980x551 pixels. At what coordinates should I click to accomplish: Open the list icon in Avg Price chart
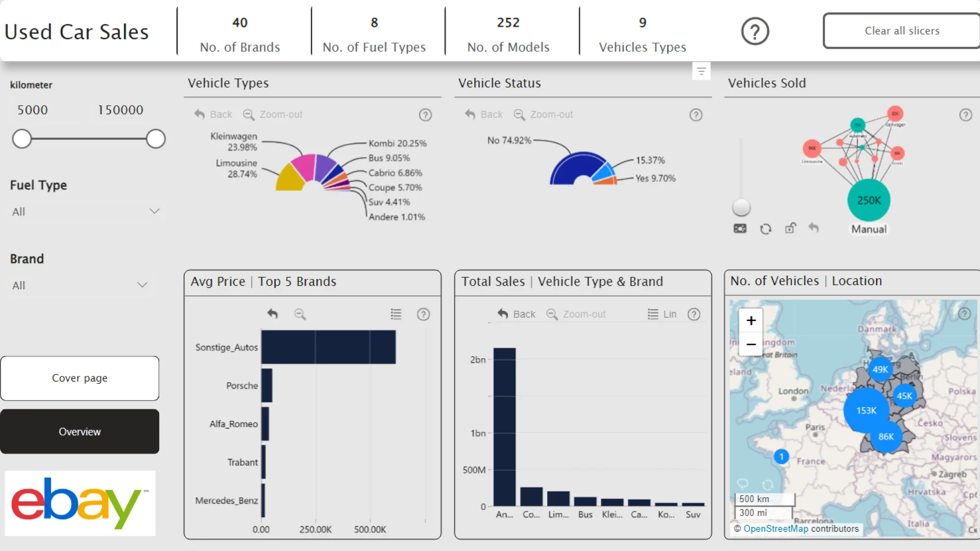(396, 314)
